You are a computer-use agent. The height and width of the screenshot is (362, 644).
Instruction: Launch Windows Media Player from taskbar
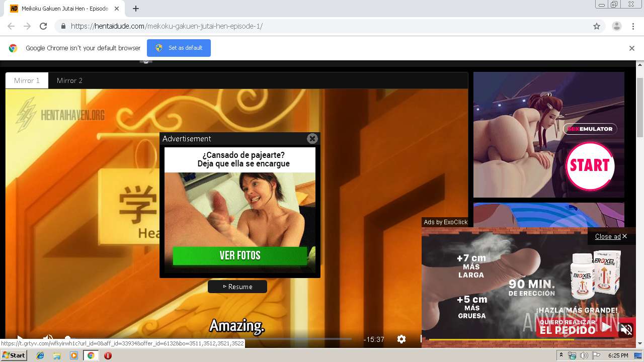(74, 355)
